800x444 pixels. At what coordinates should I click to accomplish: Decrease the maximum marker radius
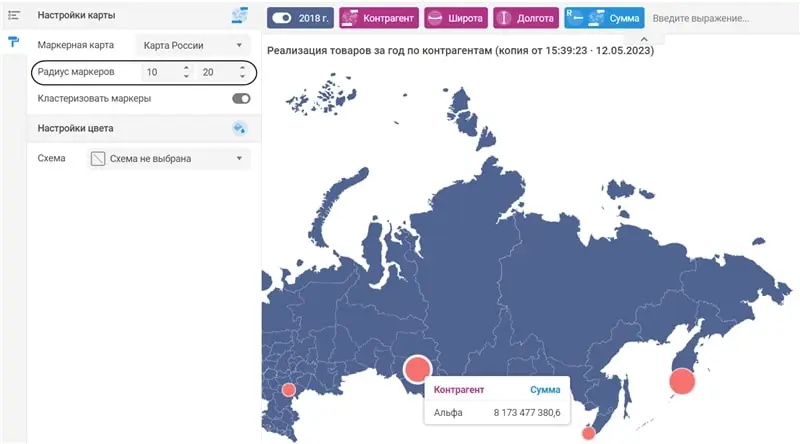pyautogui.click(x=242, y=77)
